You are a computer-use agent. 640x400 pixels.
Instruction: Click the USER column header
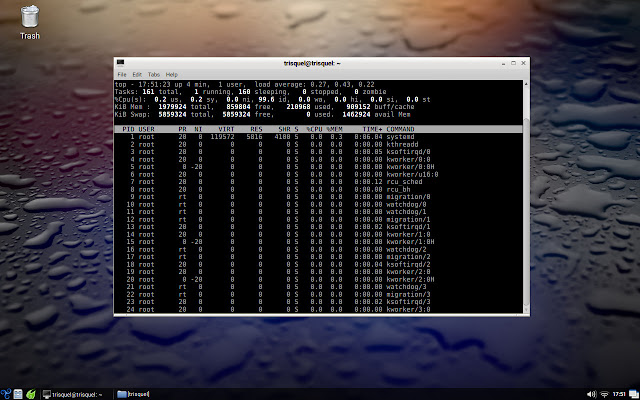tap(147, 129)
